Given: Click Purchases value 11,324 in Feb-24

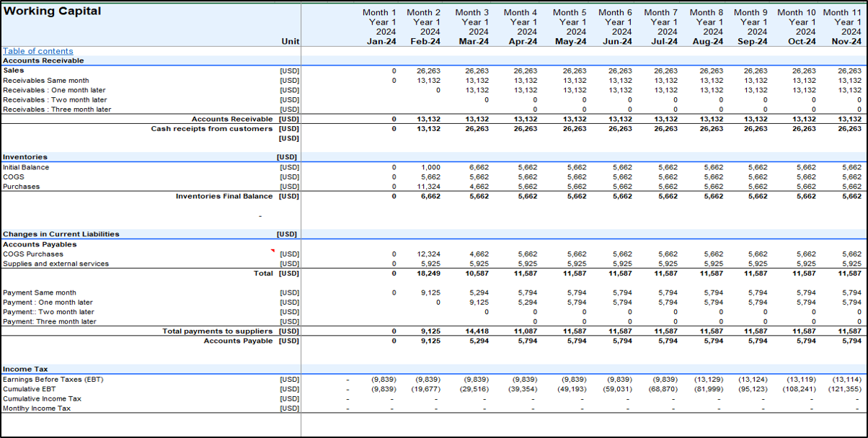Looking at the screenshot, I should pos(428,187).
